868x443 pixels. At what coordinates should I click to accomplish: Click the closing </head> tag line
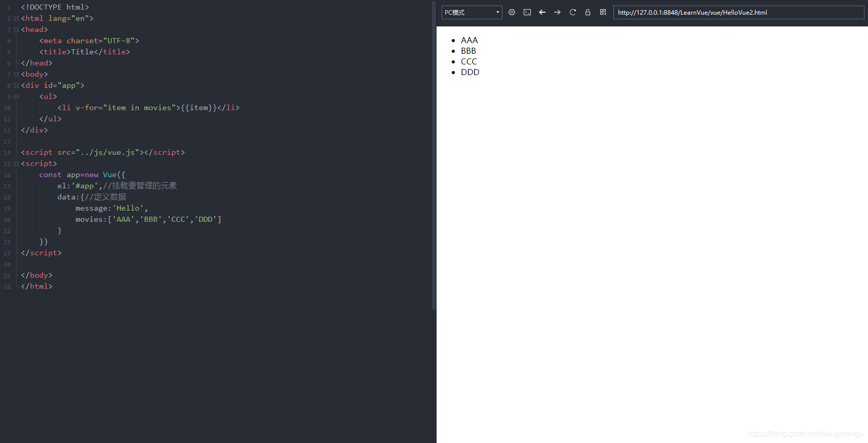[x=37, y=63]
